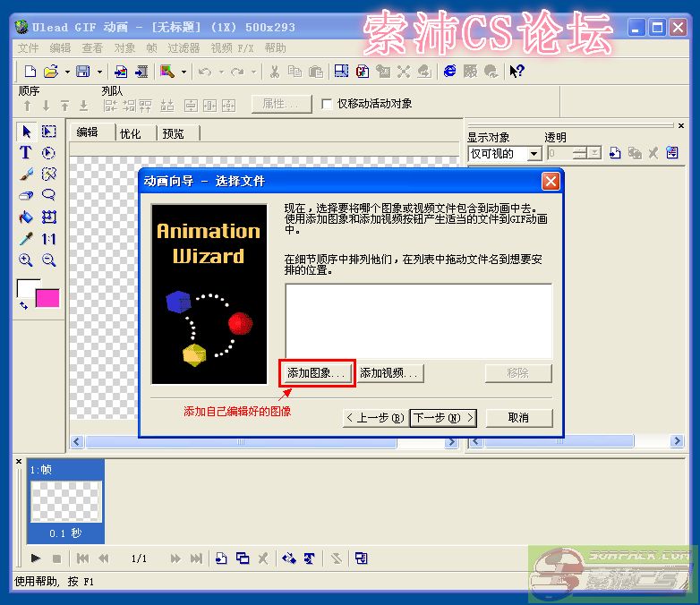Click the add frame icon in frame panel
The height and width of the screenshot is (605, 700).
221,558
